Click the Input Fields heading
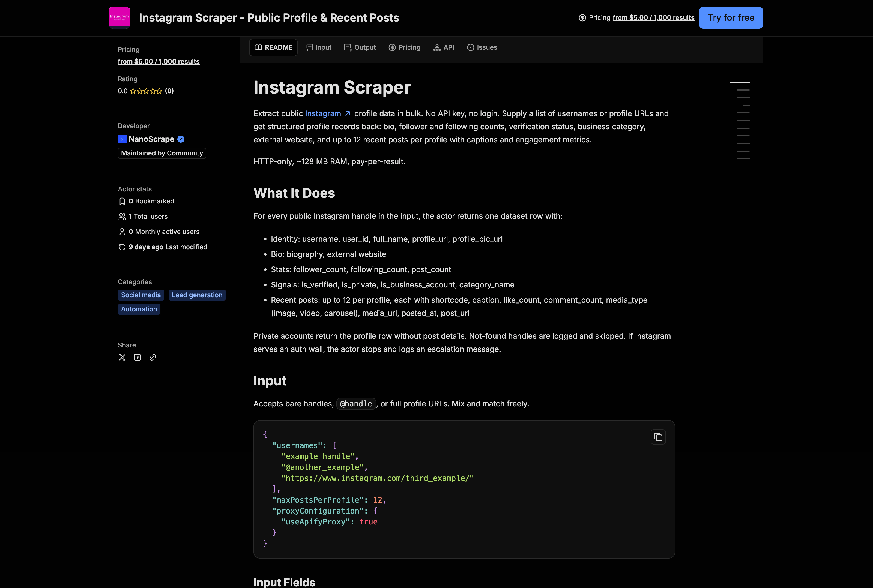This screenshot has width=873, height=588. click(x=284, y=582)
